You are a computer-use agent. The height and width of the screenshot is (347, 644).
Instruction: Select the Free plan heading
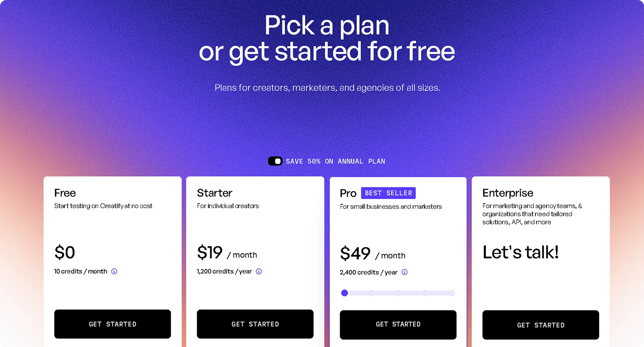[65, 193]
